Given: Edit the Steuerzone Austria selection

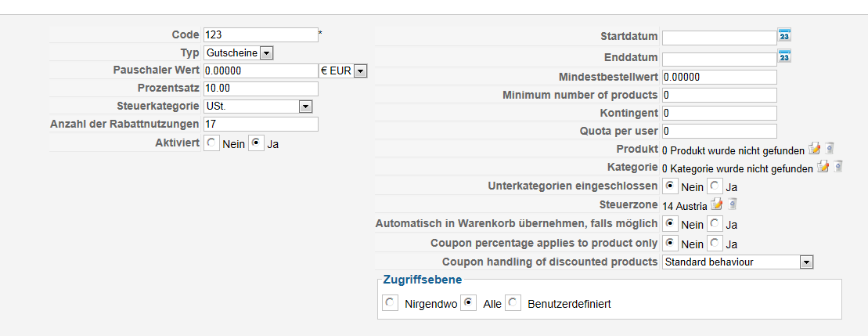Looking at the screenshot, I should click(x=716, y=204).
